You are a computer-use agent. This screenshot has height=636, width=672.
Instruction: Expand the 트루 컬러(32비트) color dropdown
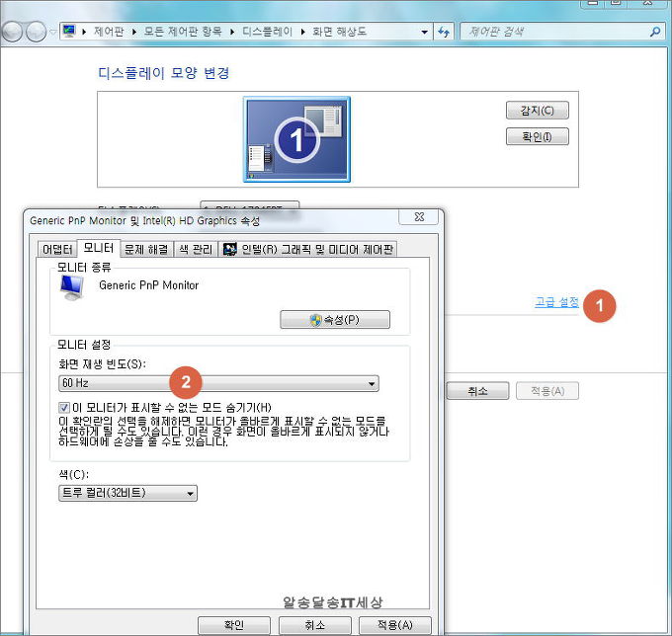pos(127,493)
